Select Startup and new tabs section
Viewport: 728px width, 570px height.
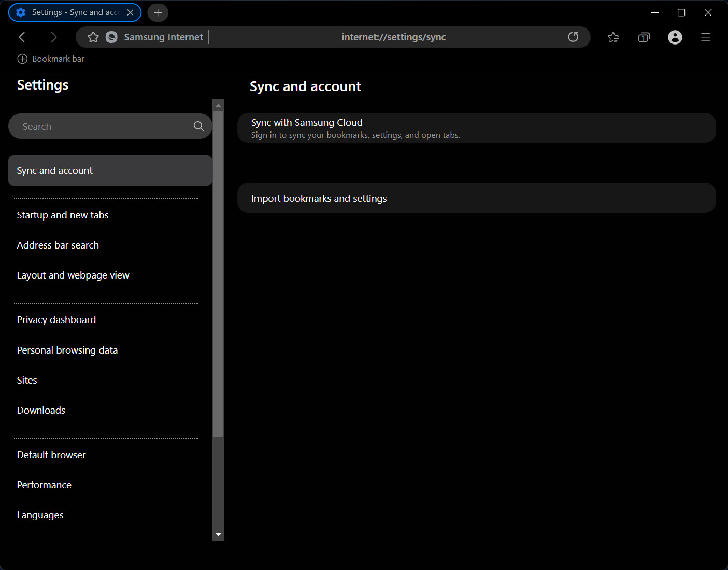pyautogui.click(x=63, y=215)
